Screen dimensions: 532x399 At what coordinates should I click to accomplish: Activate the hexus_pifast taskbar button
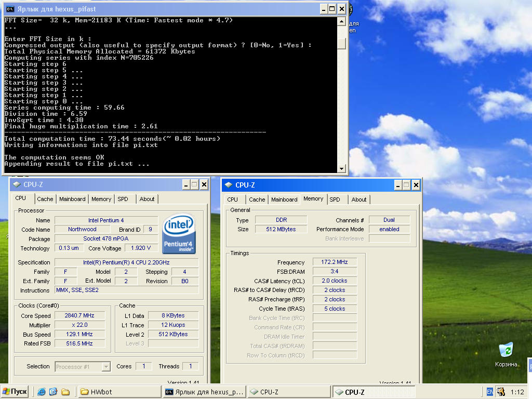(x=205, y=392)
